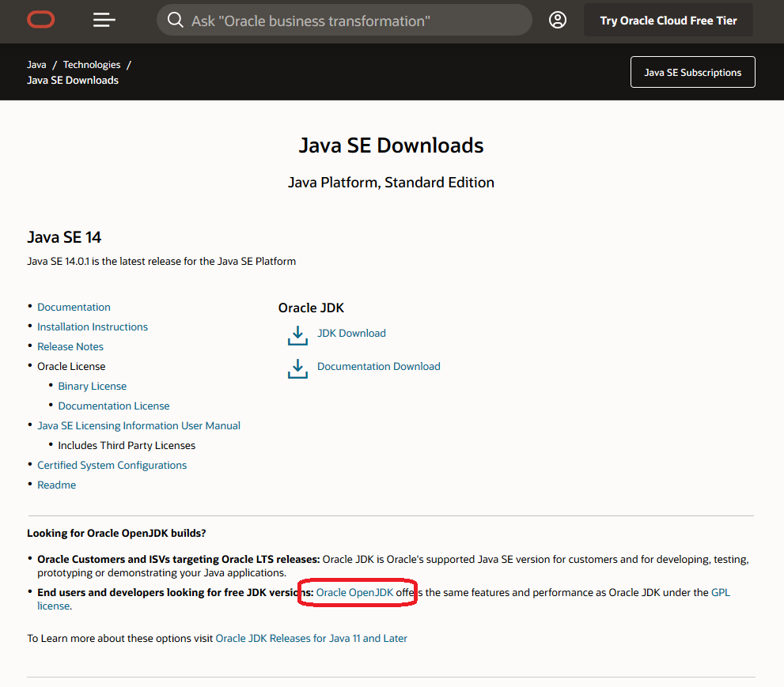784x687 pixels.
Task: Click 'End users and developers looking' bold text
Action: [x=176, y=593]
